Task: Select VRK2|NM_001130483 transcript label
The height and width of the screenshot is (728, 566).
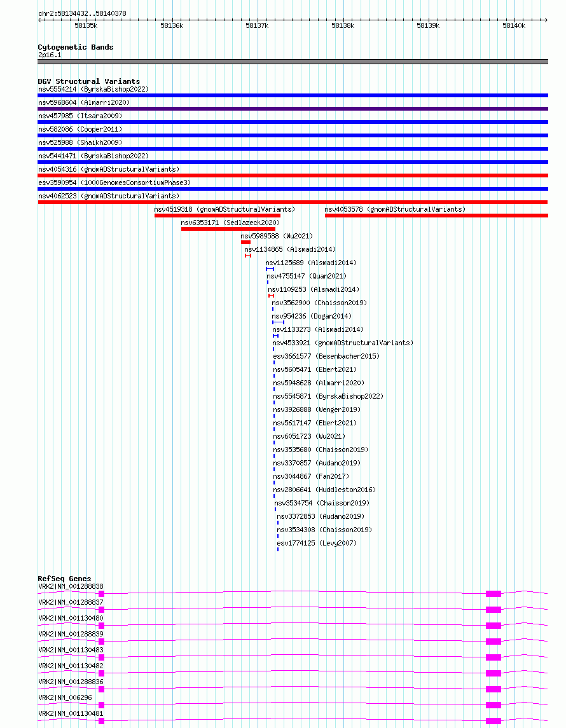Action: [x=71, y=650]
